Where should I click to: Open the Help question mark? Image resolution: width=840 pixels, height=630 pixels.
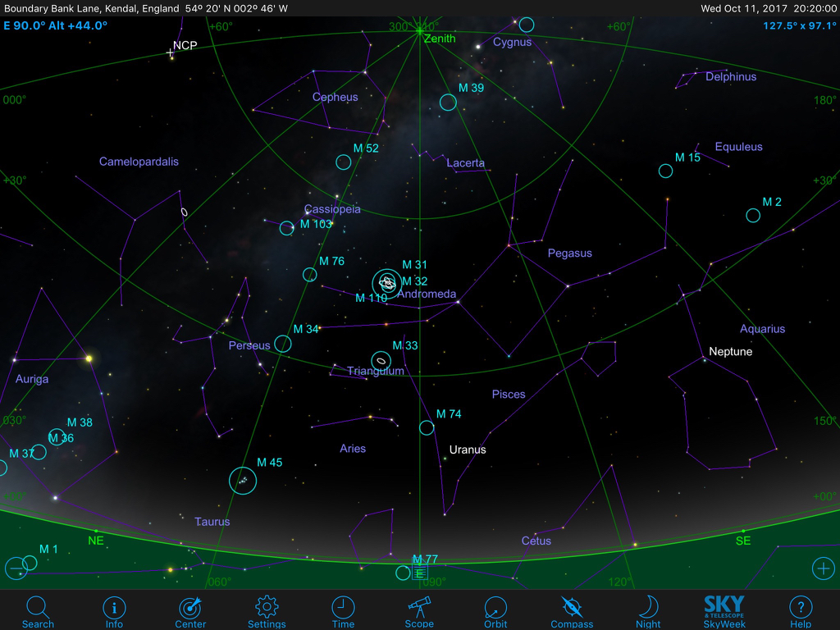(801, 611)
